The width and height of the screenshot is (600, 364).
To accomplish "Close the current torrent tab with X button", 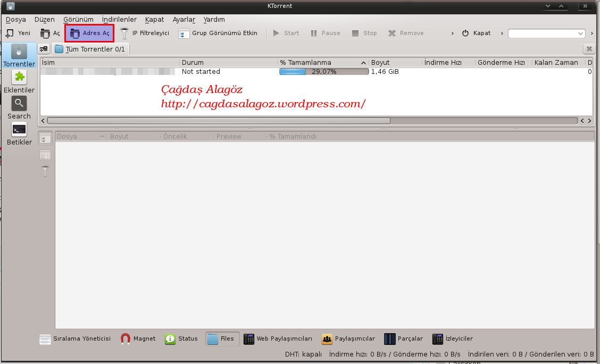I will coord(589,48).
